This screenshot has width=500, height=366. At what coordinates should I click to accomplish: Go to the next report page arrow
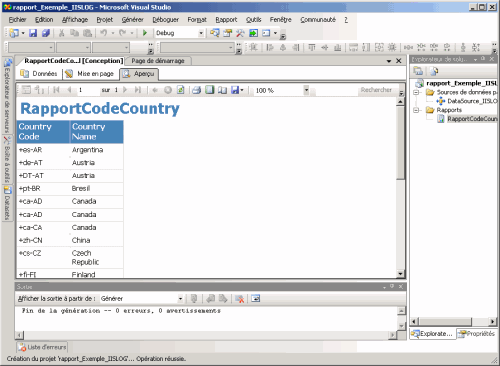[125, 90]
